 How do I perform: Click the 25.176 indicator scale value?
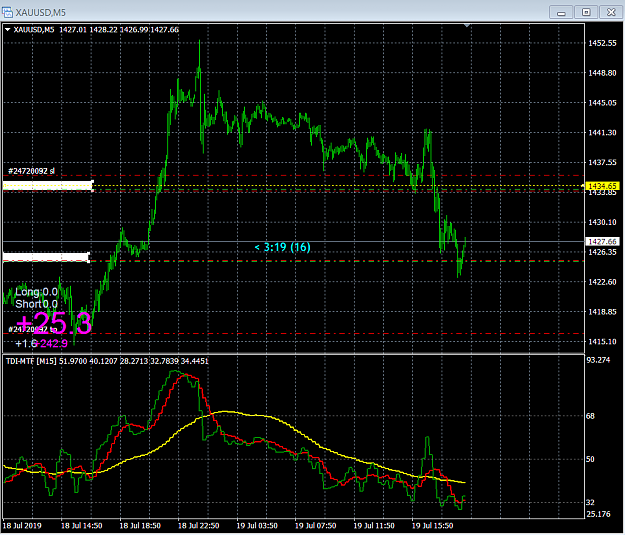click(598, 514)
